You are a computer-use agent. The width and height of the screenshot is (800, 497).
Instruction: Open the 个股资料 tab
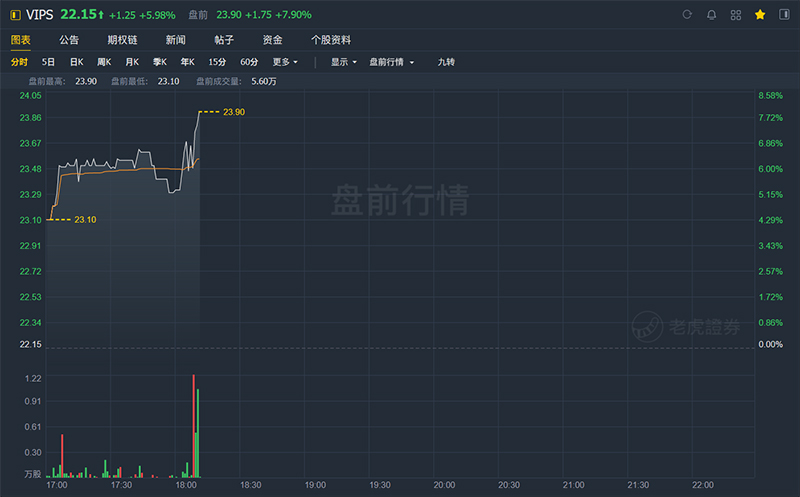(331, 40)
